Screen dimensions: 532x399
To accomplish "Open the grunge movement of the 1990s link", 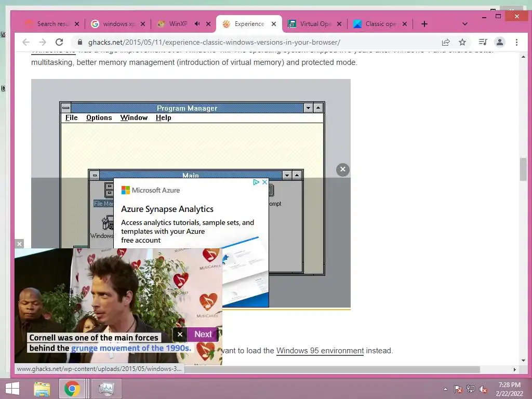I will pyautogui.click(x=131, y=348).
